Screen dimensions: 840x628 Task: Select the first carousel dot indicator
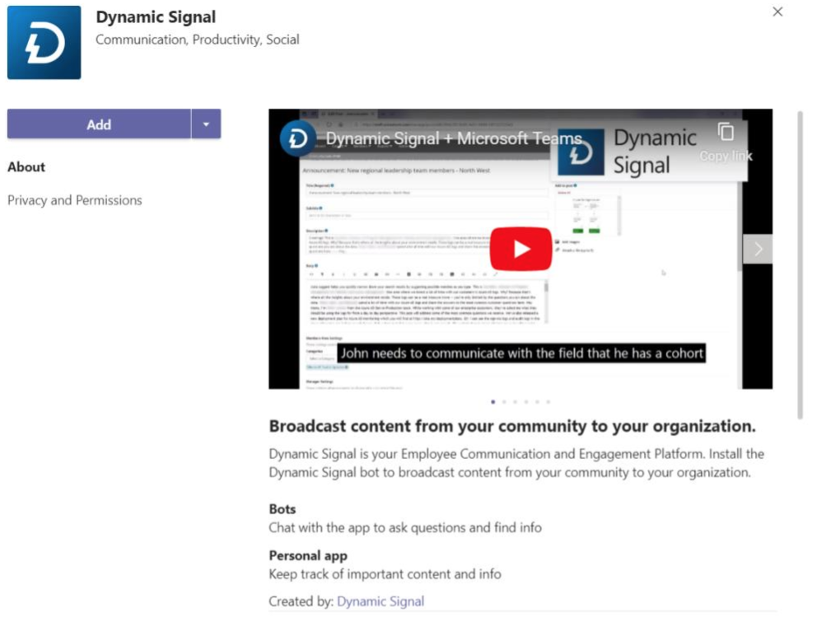coord(492,401)
